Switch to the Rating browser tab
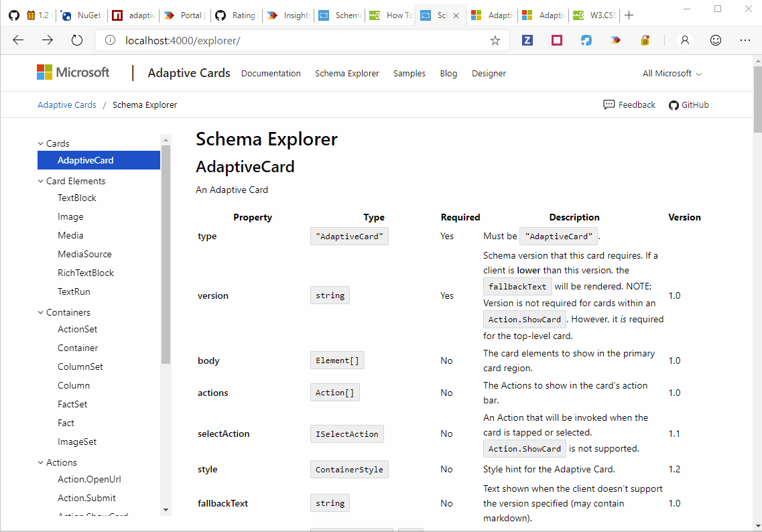The image size is (762, 532). point(236,15)
